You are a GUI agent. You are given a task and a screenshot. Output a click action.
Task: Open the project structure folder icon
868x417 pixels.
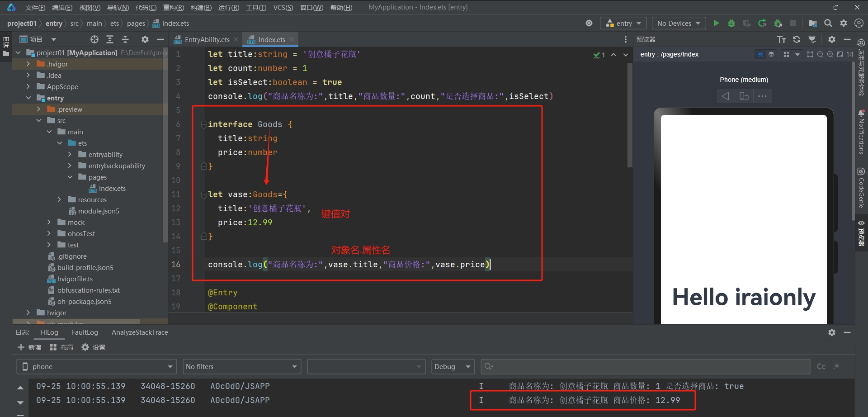tap(812, 23)
